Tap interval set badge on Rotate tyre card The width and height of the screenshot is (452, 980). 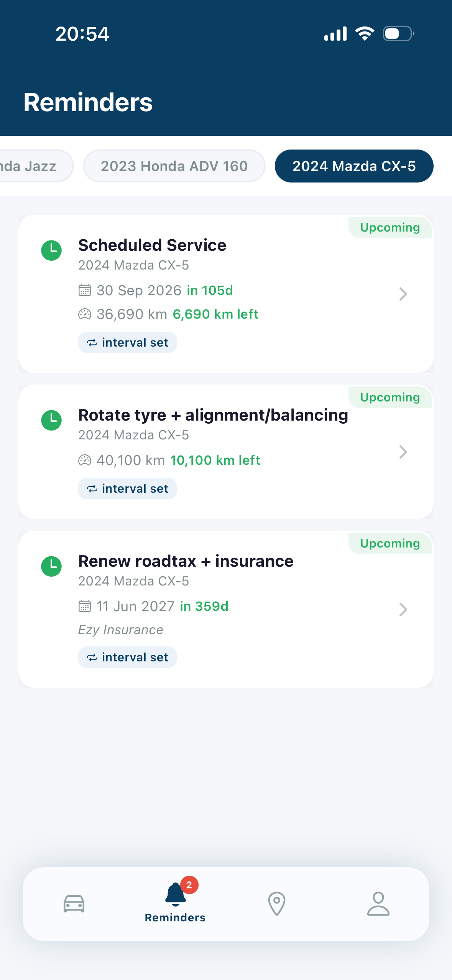(x=127, y=488)
